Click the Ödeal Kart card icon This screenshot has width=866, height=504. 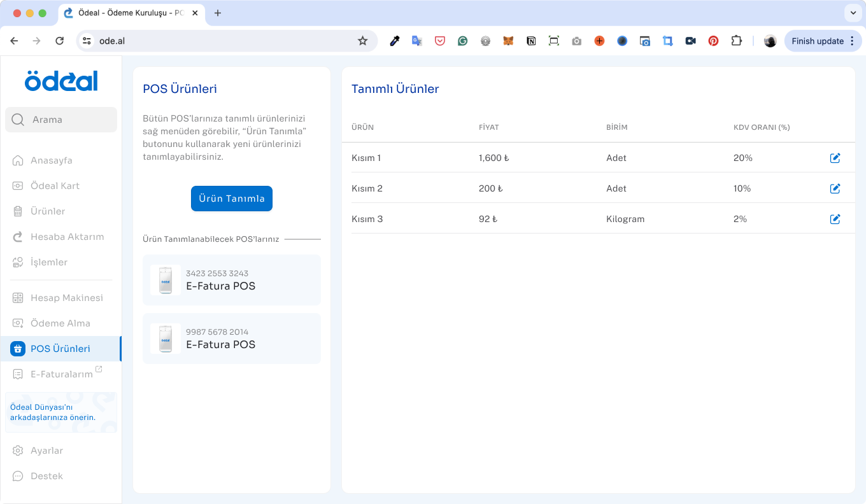(x=18, y=186)
